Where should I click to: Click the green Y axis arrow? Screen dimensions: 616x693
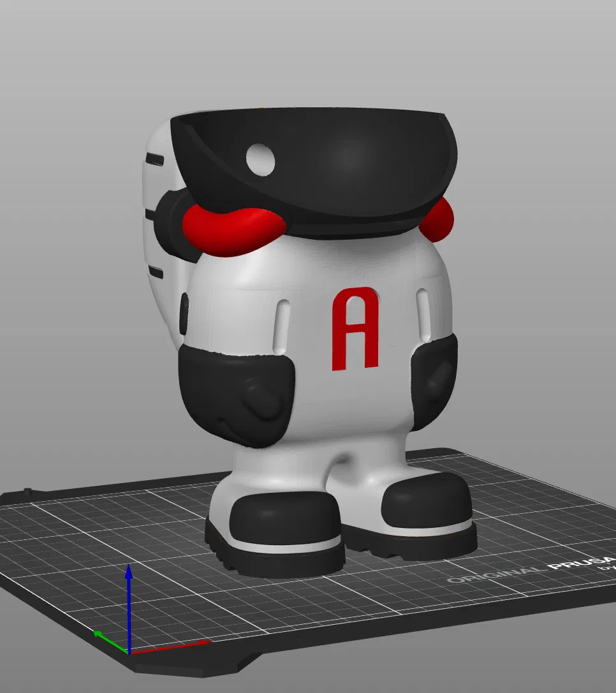pos(110,643)
